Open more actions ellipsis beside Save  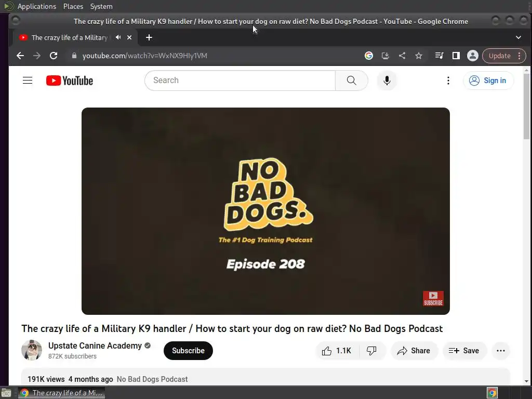coord(501,351)
